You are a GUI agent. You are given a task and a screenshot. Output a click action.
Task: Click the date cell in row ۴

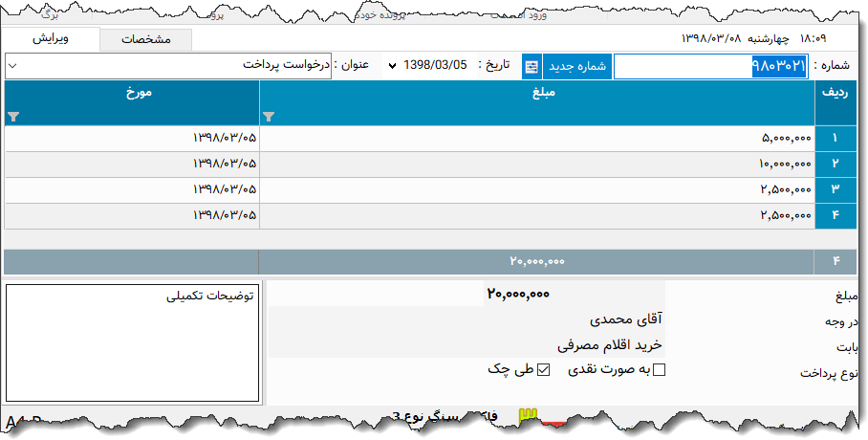(132, 215)
